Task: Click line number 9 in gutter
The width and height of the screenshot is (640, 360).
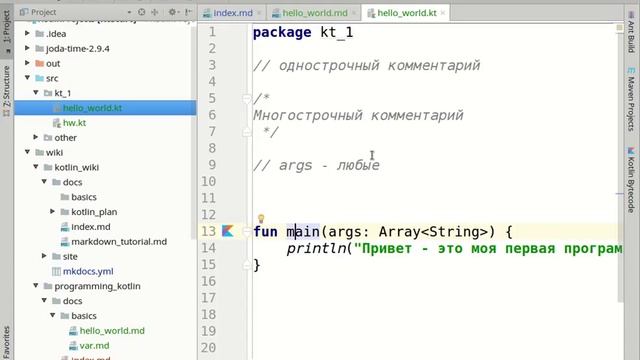Action: (211, 165)
